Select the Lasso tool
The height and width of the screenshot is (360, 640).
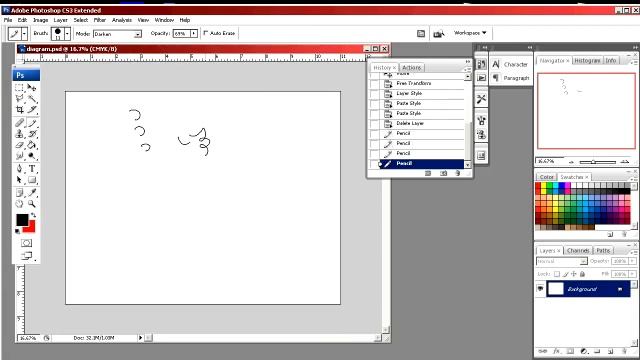pos(19,98)
